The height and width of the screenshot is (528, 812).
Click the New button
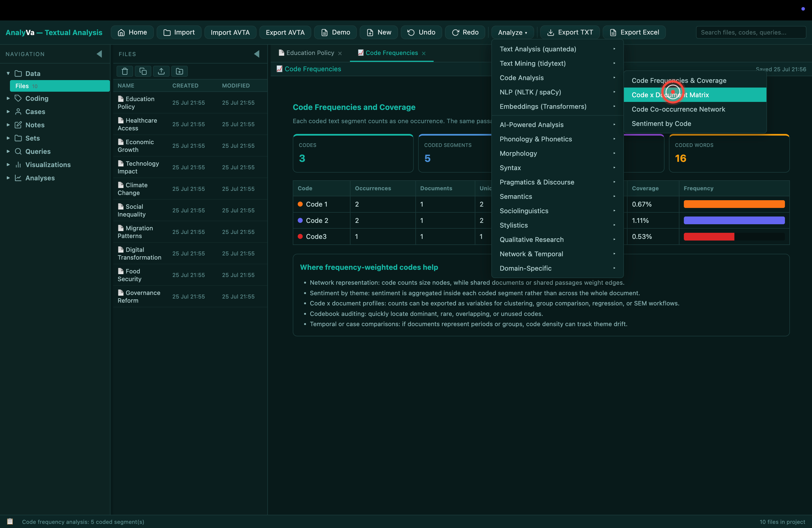[379, 32]
